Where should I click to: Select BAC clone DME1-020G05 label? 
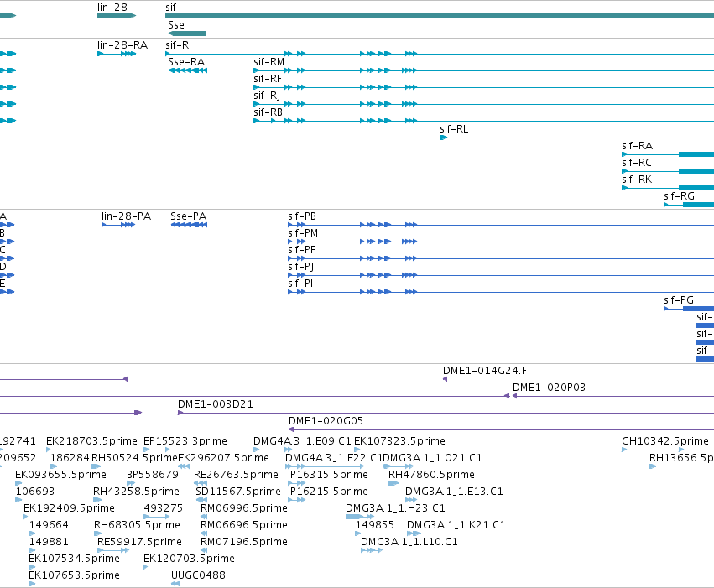(x=326, y=421)
